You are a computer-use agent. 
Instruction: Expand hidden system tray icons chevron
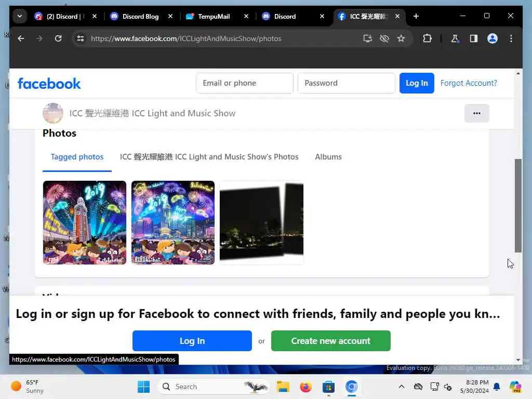402,387
